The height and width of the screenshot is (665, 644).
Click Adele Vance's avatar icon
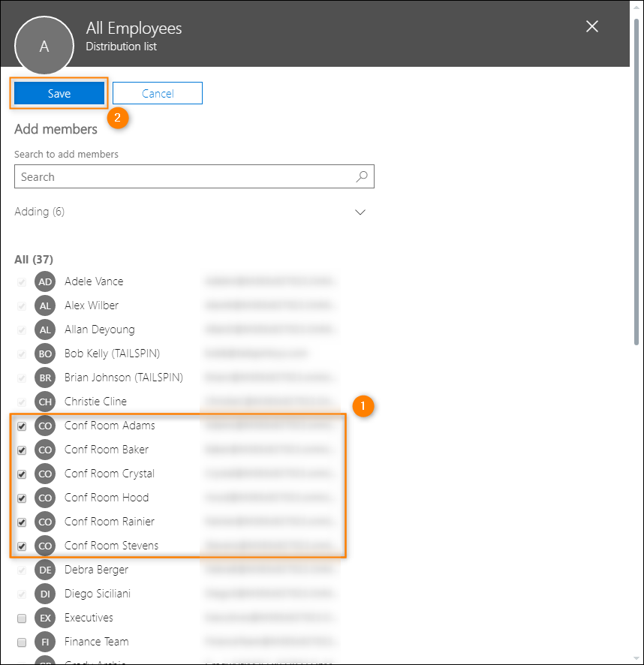coord(44,281)
